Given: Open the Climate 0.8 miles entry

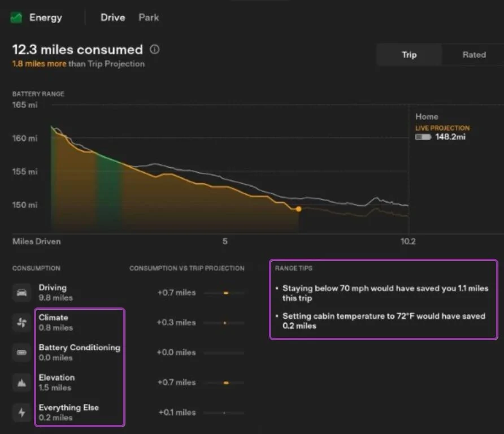Looking at the screenshot, I should point(55,323).
